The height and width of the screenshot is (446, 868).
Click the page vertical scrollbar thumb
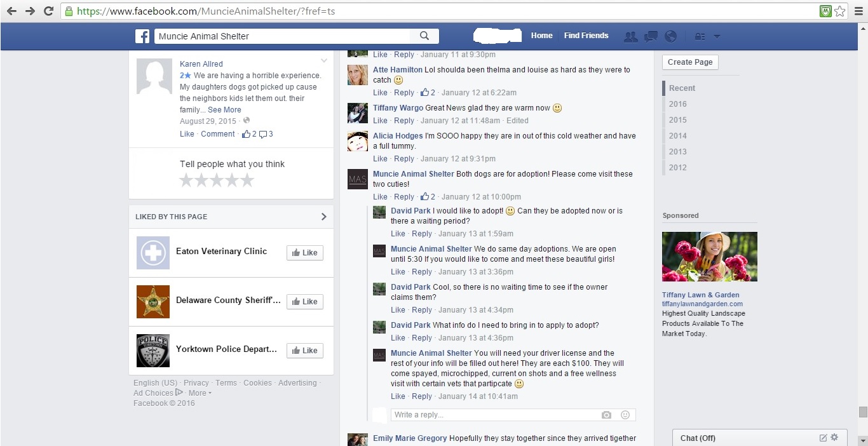click(863, 412)
